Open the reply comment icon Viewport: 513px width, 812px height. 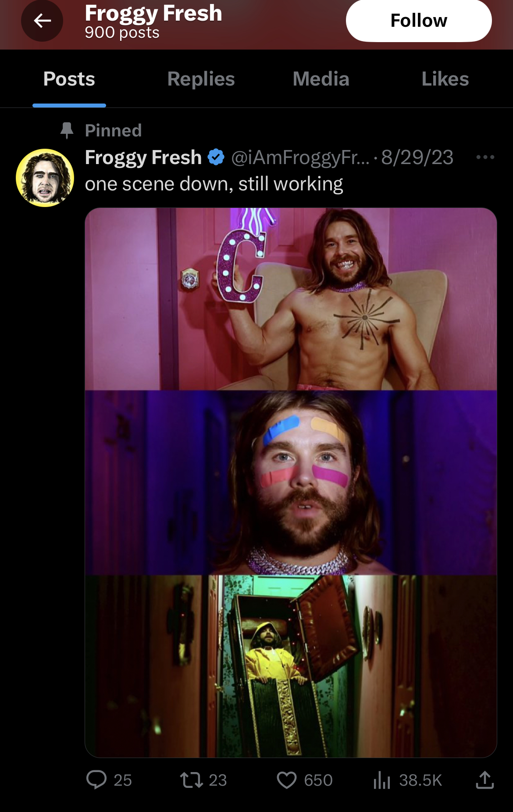click(x=96, y=780)
